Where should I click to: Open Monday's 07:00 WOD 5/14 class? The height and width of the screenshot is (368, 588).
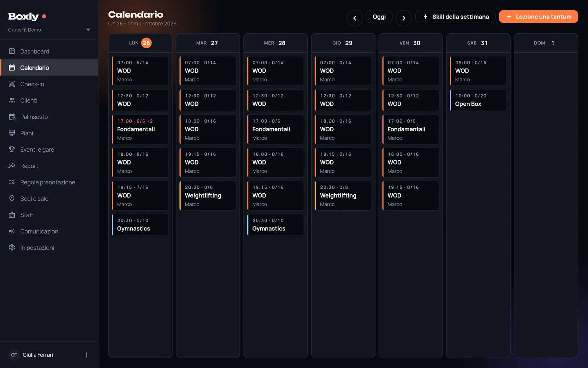140,71
